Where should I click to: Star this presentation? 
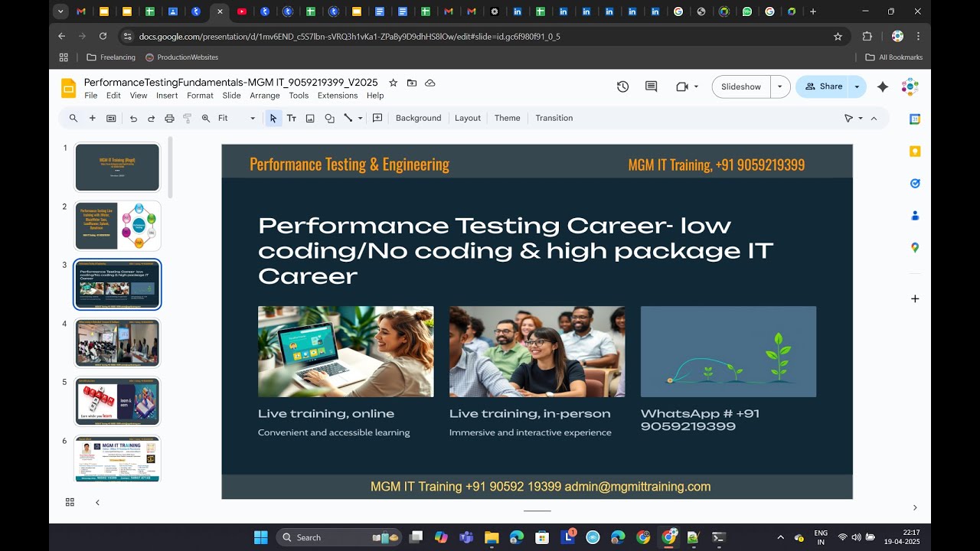(394, 83)
